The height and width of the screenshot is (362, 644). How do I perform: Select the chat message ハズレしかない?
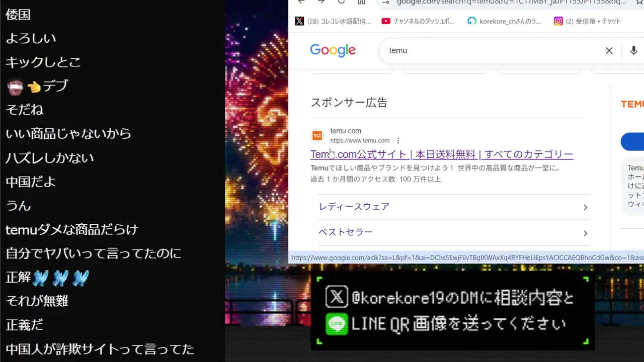[50, 158]
